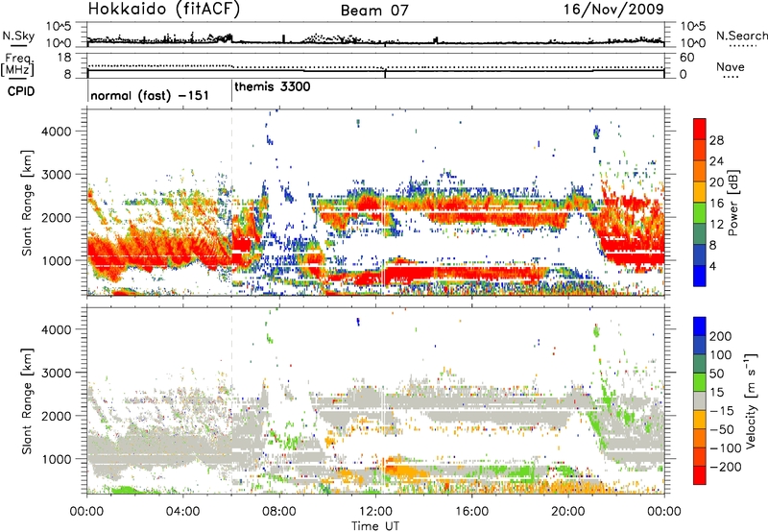The image size is (768, 532).
Task: Click the gray band of the velocity colorbar
Action: (x=700, y=401)
